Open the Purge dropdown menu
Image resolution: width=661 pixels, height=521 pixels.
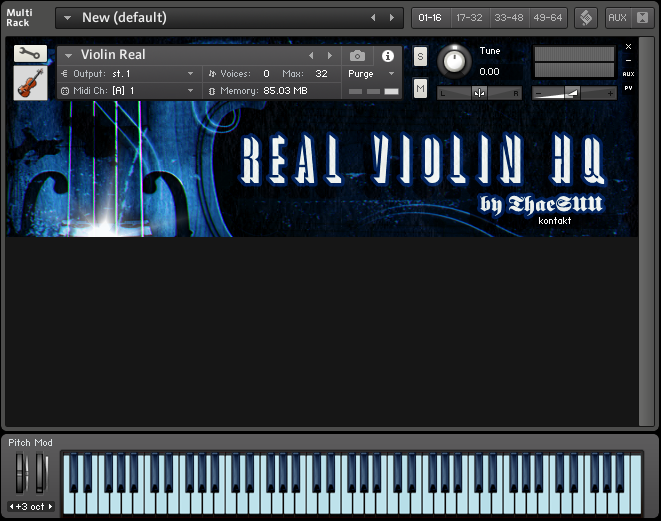[371, 74]
